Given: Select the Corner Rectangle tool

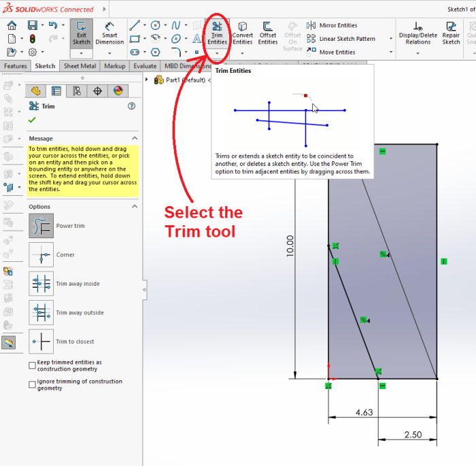Looking at the screenshot, I should (135, 39).
